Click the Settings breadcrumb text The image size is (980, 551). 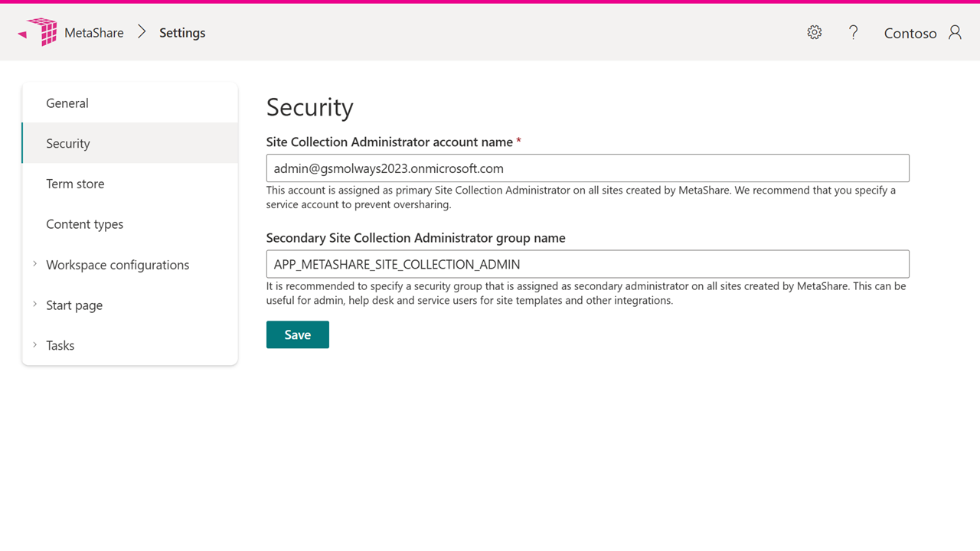pyautogui.click(x=182, y=33)
